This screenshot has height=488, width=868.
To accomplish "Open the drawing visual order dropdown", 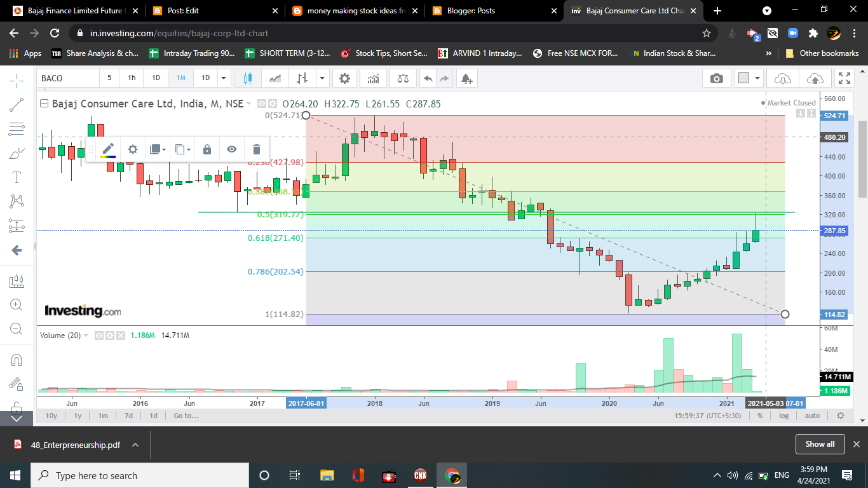I will 158,149.
